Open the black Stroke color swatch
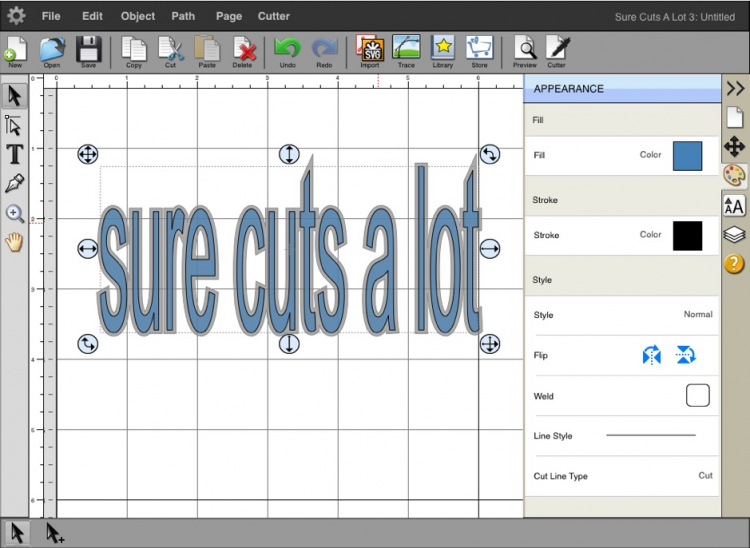The image size is (750, 548). [x=687, y=236]
